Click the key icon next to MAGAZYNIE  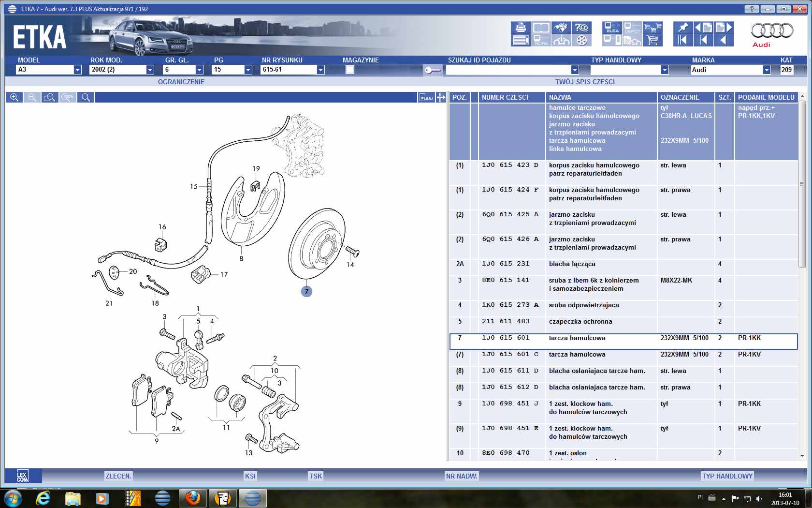(x=432, y=70)
